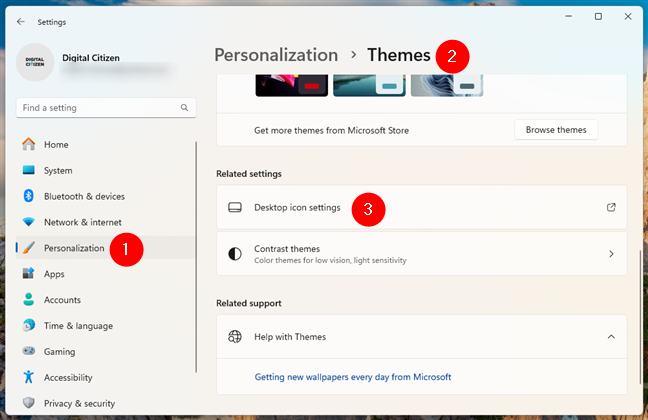Go to Bluetooth & devices
The width and height of the screenshot is (648, 420).
[105, 196]
